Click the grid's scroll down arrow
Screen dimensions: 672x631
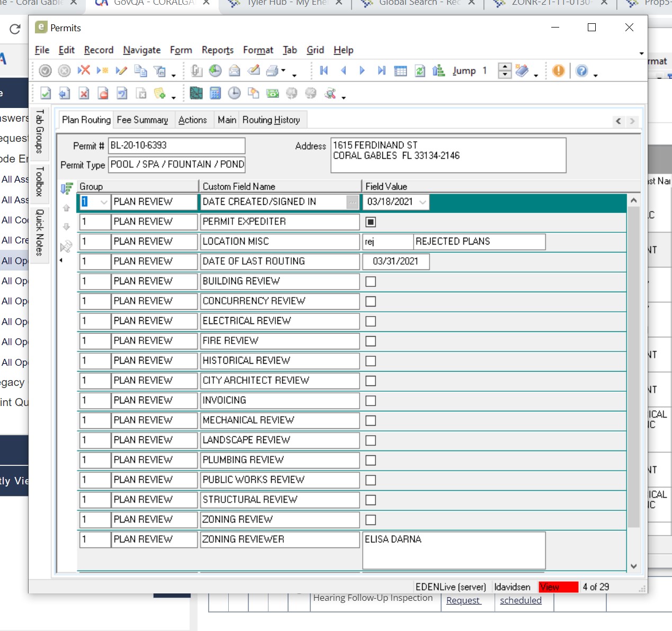pos(633,566)
